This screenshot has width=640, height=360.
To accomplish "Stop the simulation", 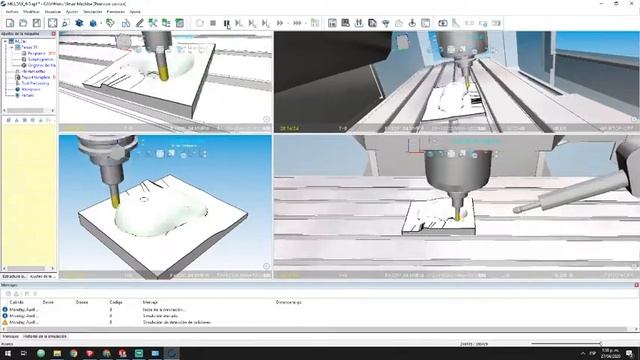I will click(213, 23).
